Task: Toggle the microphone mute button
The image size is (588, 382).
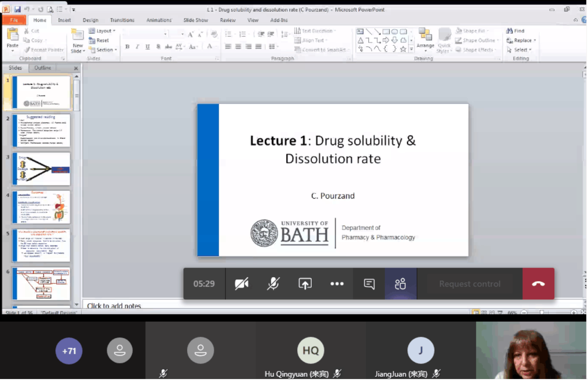Action: click(273, 284)
